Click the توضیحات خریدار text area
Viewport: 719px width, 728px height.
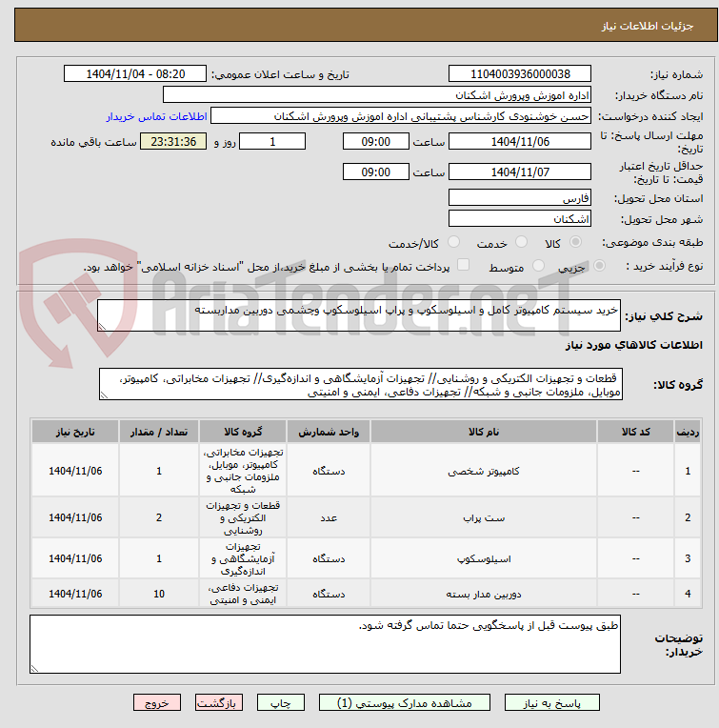(325, 644)
